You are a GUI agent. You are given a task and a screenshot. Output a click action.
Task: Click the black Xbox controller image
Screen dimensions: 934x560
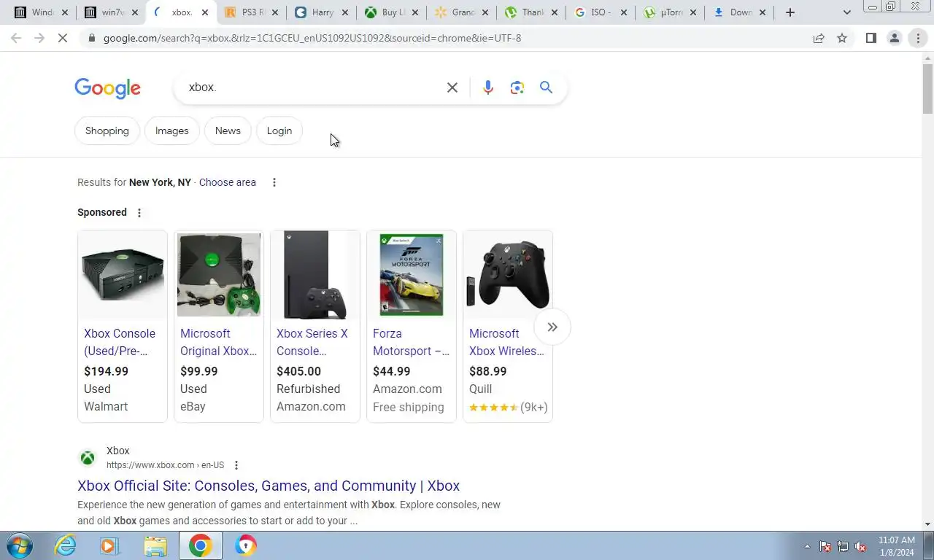coord(508,275)
